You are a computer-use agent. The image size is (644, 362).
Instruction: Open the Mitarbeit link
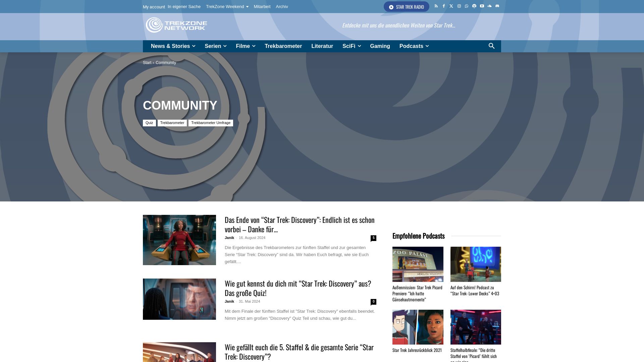262,7
